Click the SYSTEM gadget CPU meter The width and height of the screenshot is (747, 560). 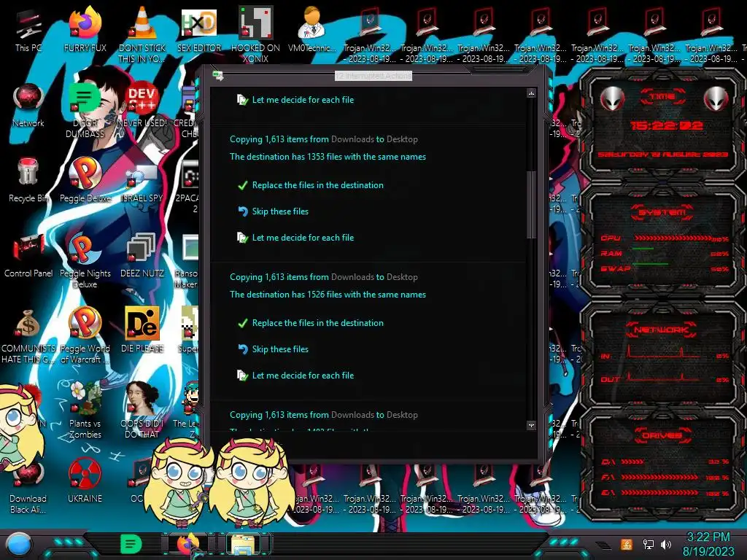pyautogui.click(x=664, y=238)
